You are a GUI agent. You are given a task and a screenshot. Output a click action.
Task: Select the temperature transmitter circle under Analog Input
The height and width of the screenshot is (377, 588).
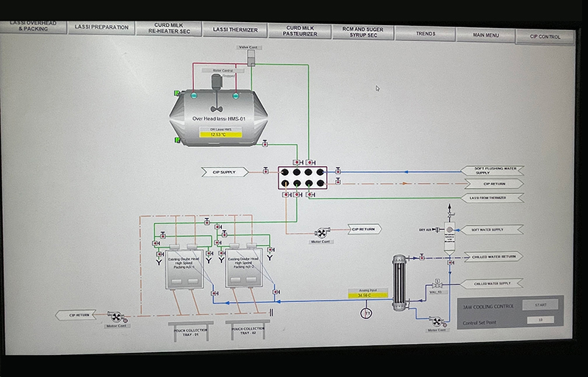coord(366,314)
